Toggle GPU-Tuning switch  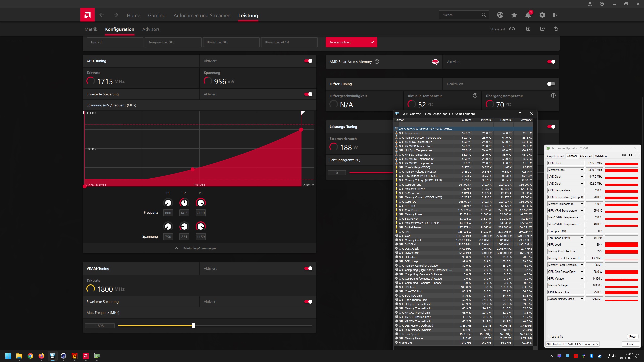308,61
